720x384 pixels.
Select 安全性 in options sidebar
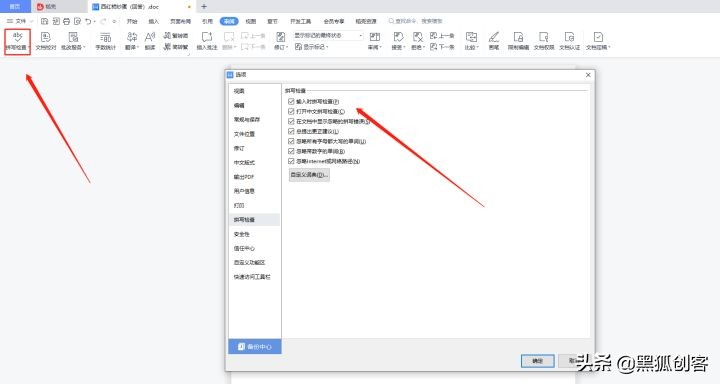(x=254, y=234)
